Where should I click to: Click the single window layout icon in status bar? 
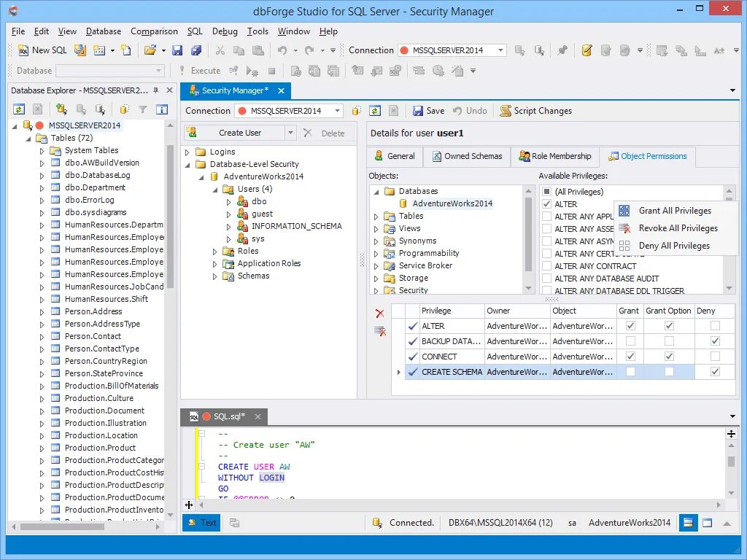click(708, 523)
